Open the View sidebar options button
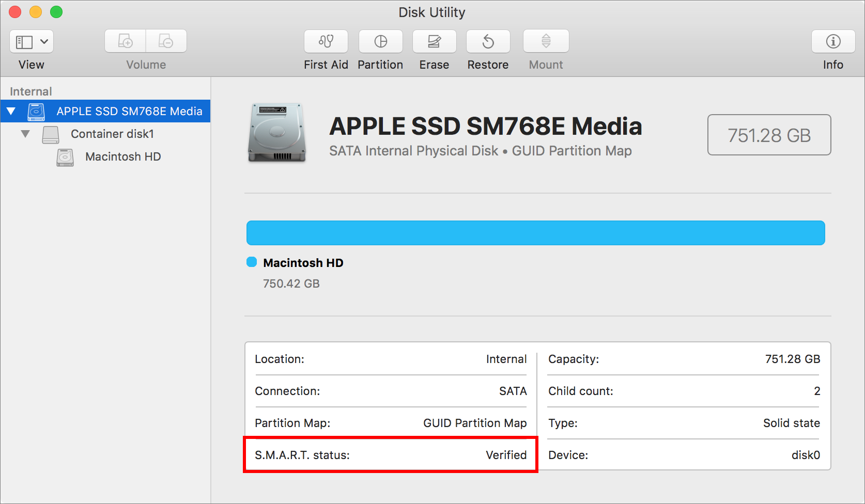 (x=32, y=41)
